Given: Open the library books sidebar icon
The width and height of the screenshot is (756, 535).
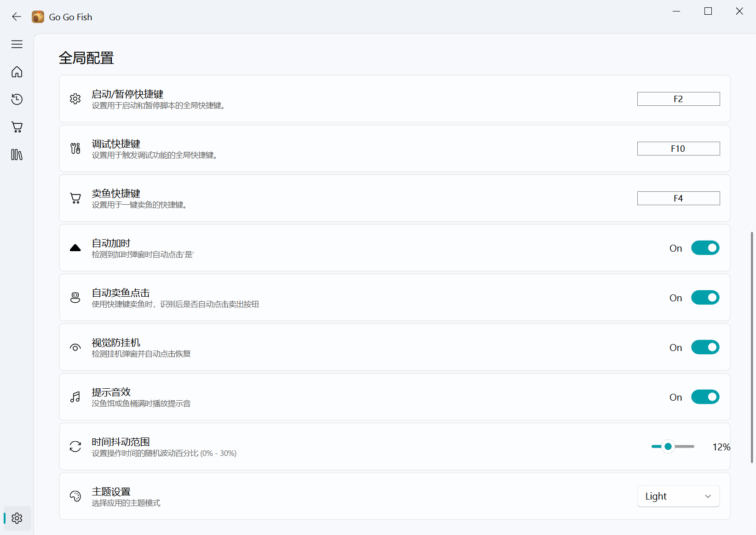Looking at the screenshot, I should [17, 155].
